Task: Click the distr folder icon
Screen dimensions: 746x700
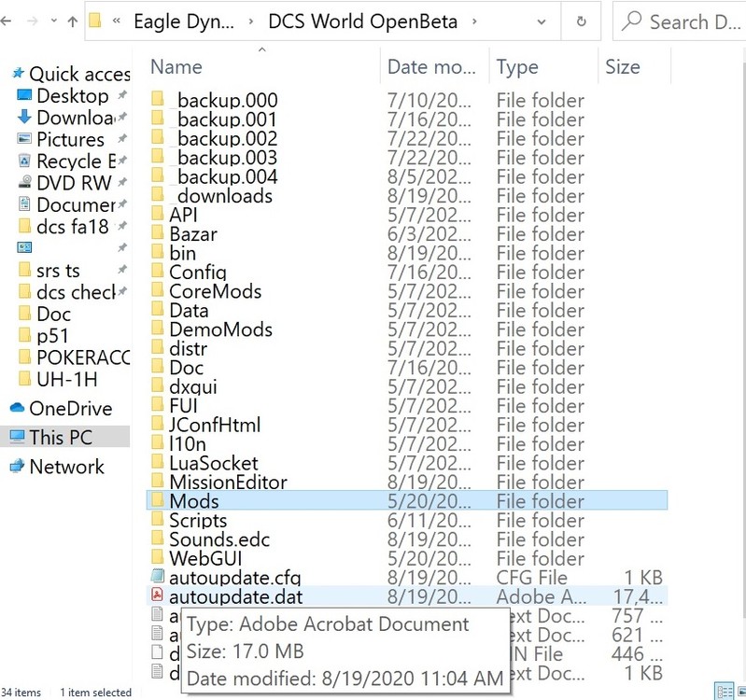Action: tap(158, 347)
